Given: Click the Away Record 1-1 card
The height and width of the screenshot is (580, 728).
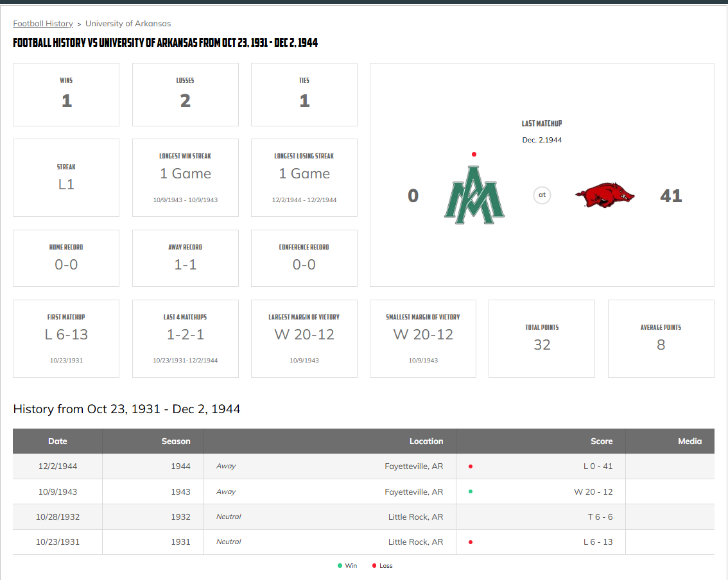Looking at the screenshot, I should (186, 259).
